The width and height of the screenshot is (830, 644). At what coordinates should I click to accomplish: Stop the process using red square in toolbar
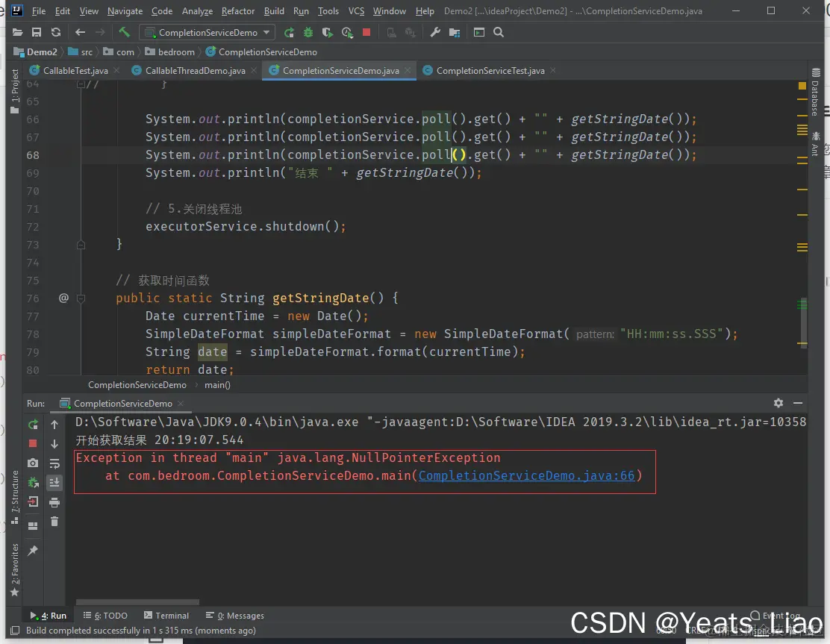366,32
